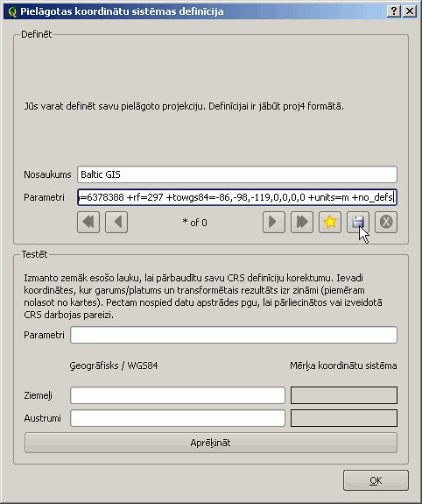This screenshot has width=422, height=504.
Task: Click the Ziemeļi WGS84 input field
Action: [178, 395]
